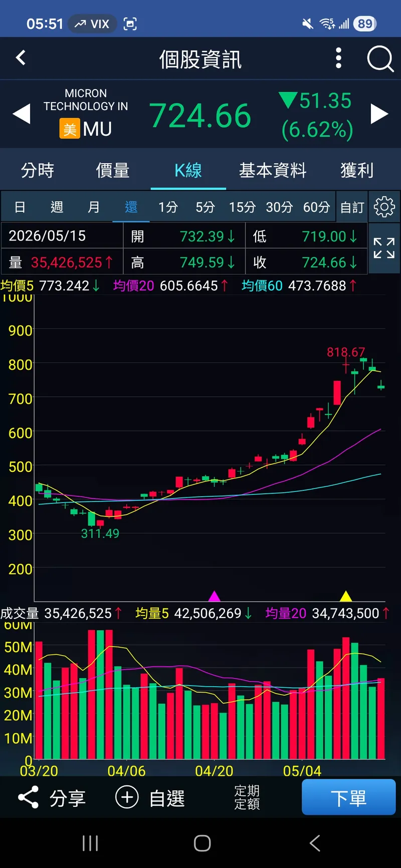Open Android recent apps button

click(90, 843)
